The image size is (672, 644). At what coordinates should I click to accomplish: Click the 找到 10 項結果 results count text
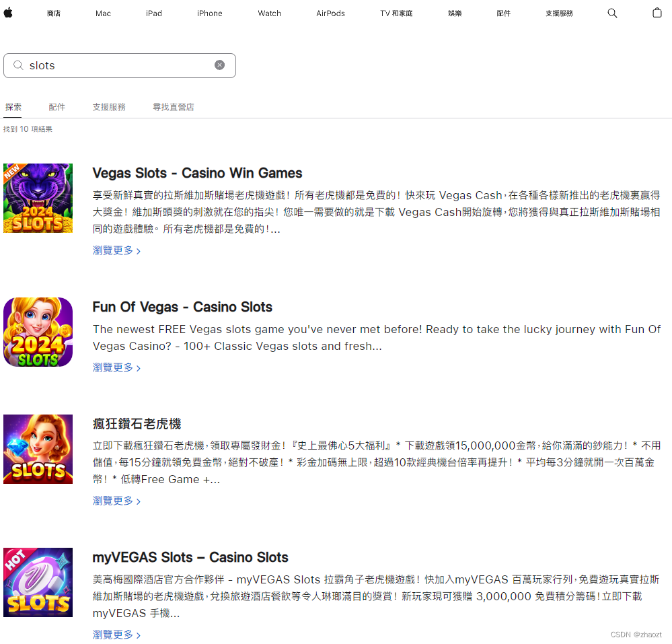pyautogui.click(x=28, y=129)
